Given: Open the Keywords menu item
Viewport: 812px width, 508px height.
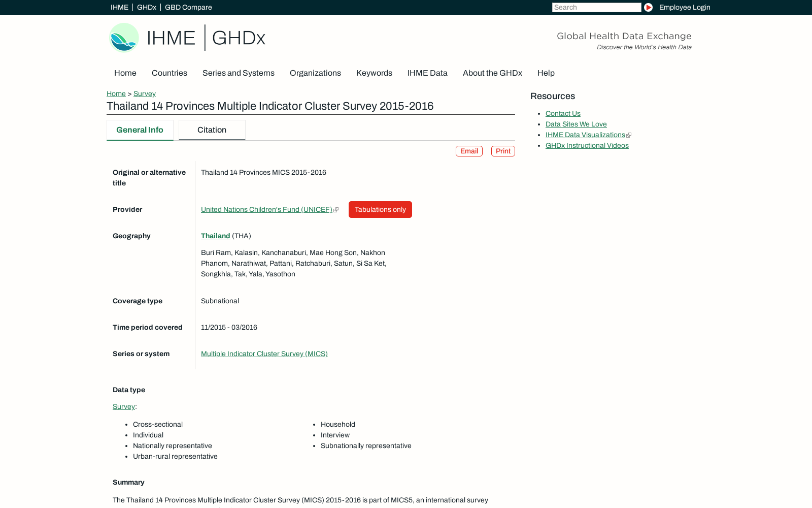Looking at the screenshot, I should [374, 73].
